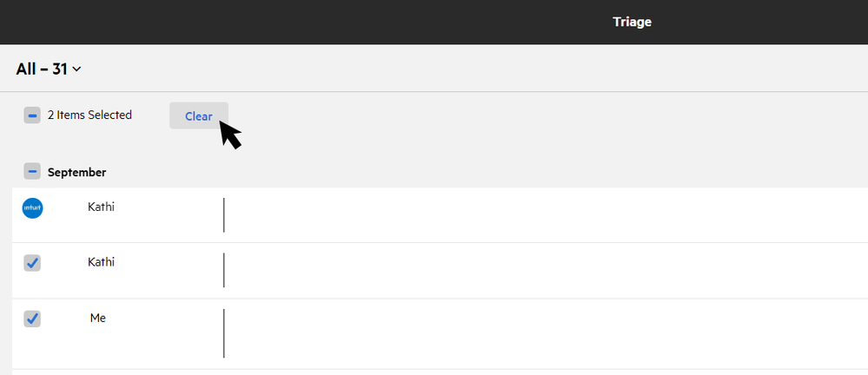Toggle the September group checkbox
This screenshot has width=868, height=375.
32,172
